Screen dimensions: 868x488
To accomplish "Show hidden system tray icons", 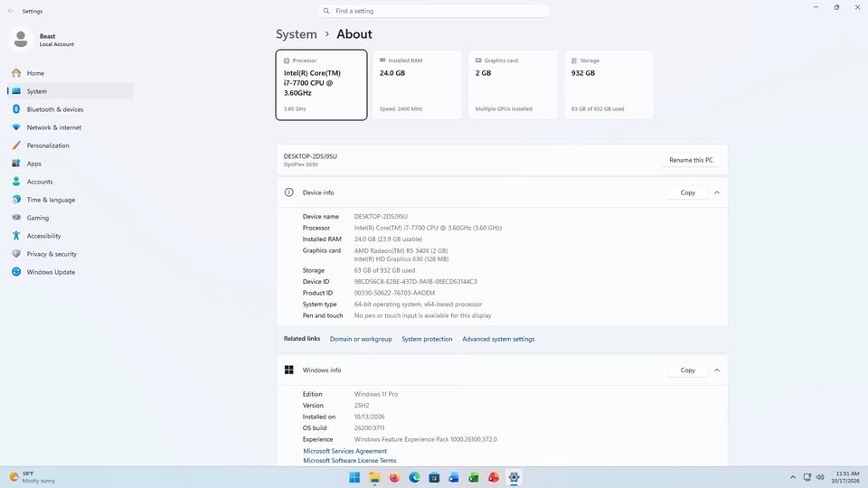I will [793, 477].
